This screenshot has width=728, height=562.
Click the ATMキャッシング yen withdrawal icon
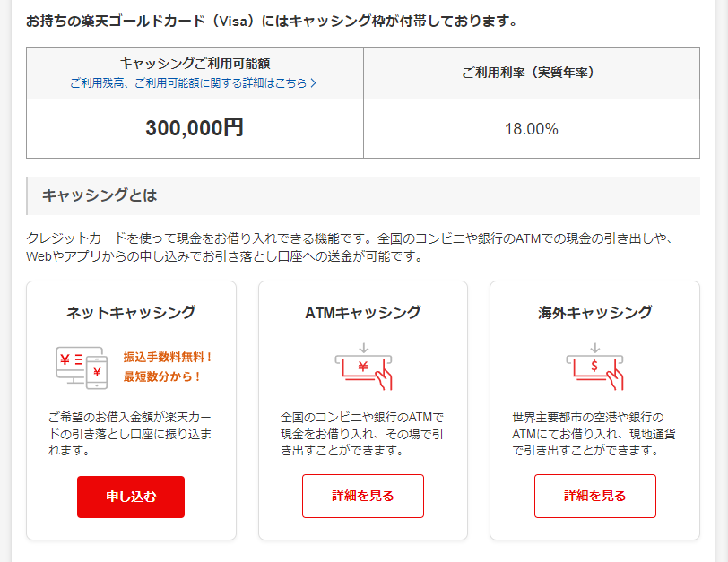coord(363,367)
